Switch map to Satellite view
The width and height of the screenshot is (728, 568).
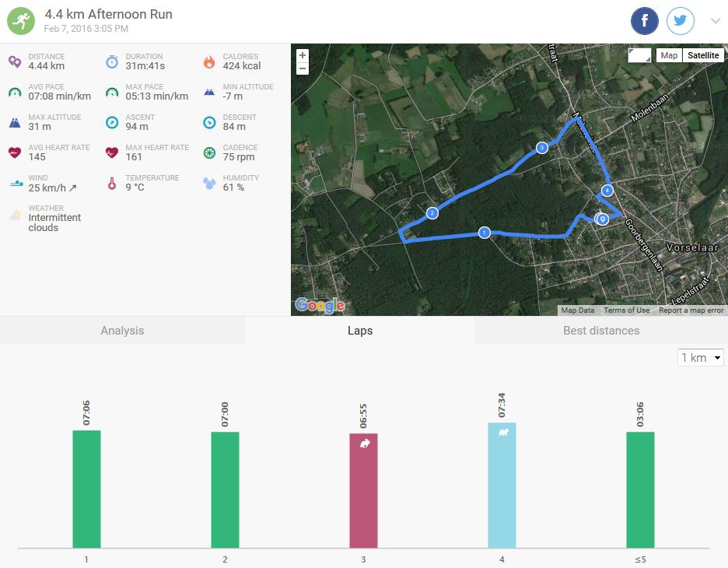tap(703, 55)
